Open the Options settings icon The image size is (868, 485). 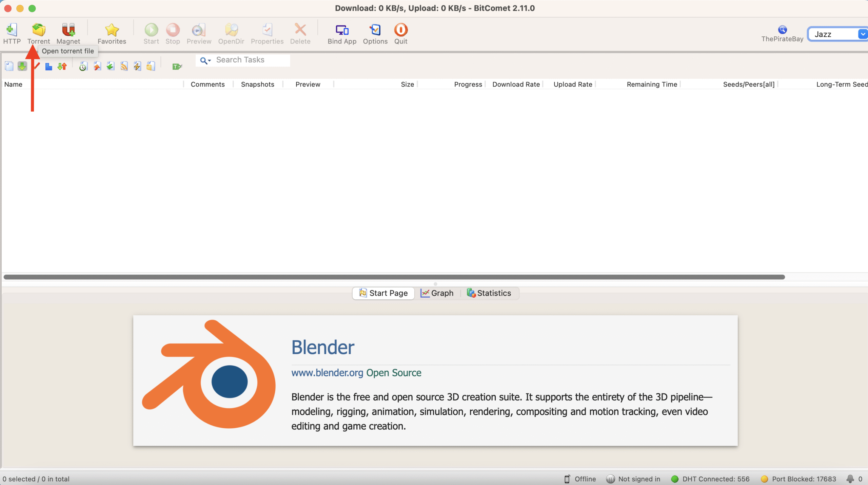375,31
